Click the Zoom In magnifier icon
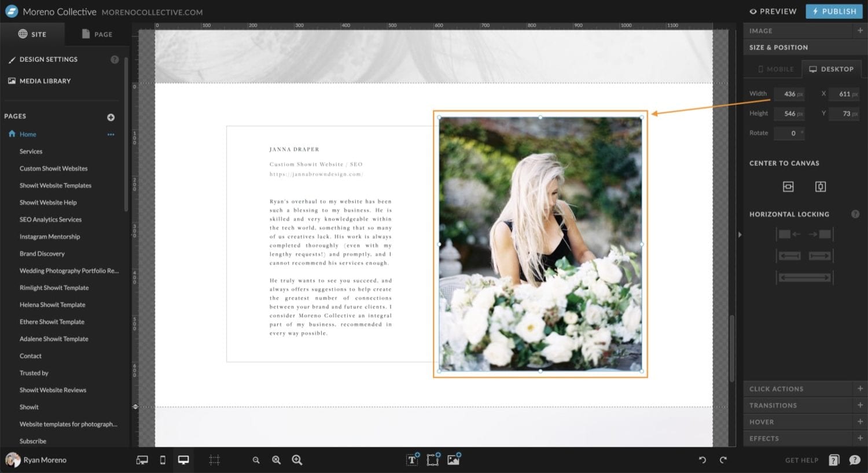Image resolution: width=868 pixels, height=473 pixels. (297, 460)
